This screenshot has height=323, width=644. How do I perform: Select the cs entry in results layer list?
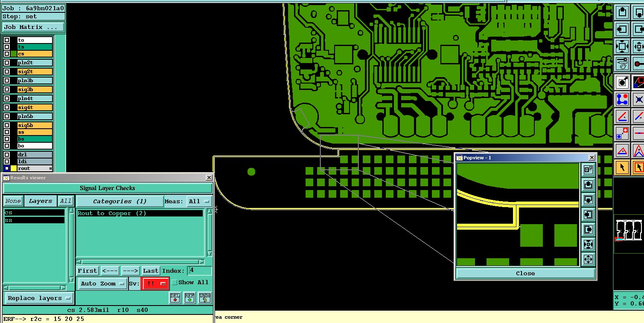(34, 213)
